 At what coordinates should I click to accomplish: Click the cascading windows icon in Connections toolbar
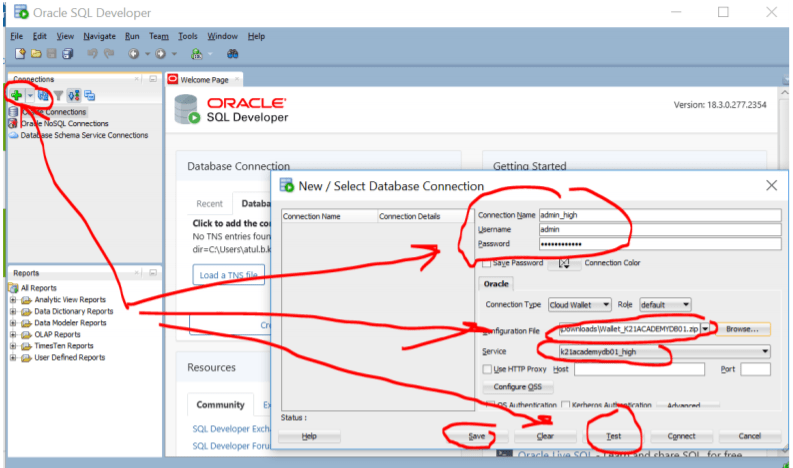click(x=90, y=95)
